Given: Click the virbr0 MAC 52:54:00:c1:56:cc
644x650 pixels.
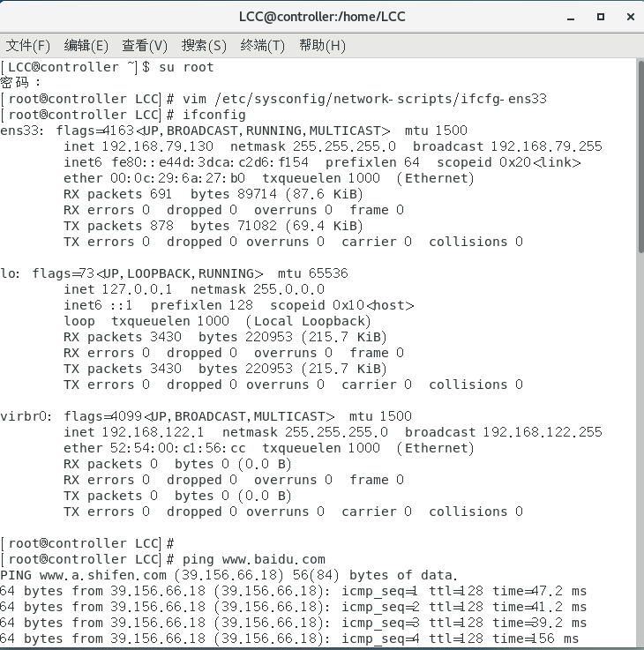Looking at the screenshot, I should pos(178,448).
